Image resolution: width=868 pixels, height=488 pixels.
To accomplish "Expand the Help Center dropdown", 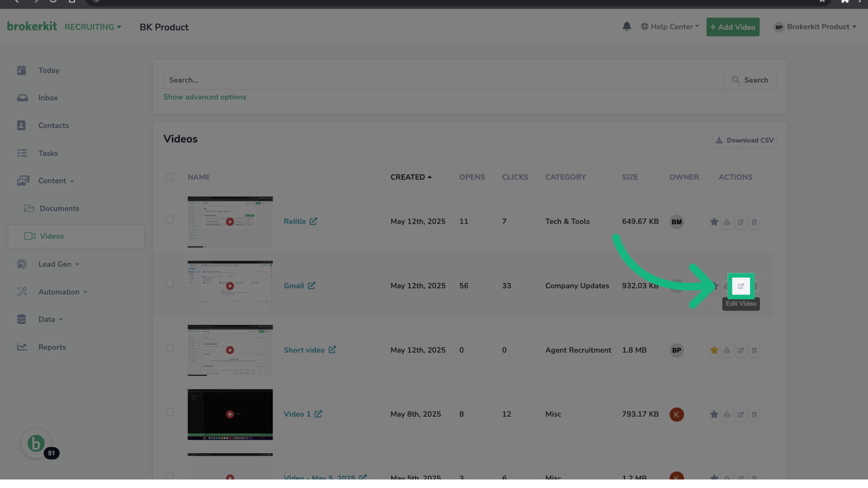I will [670, 27].
